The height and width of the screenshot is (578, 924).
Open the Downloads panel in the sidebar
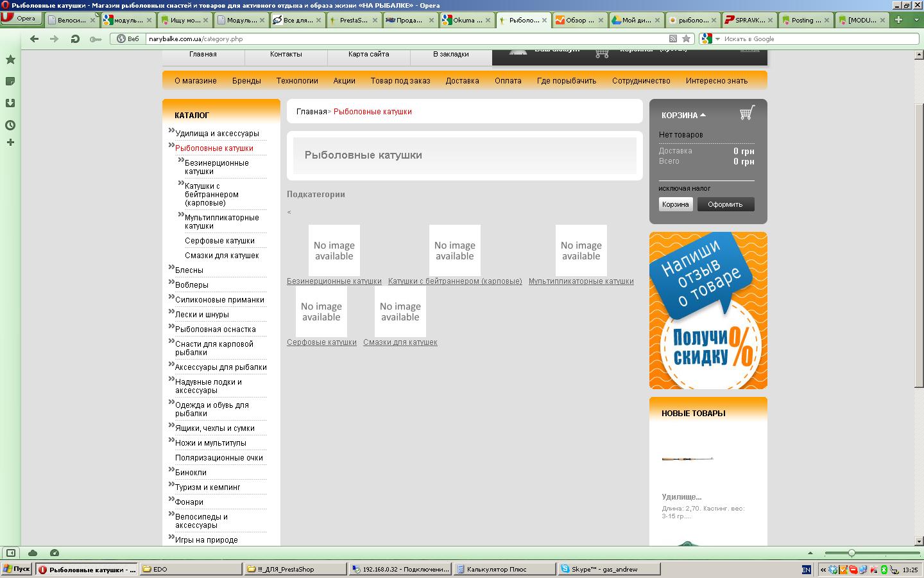10,103
